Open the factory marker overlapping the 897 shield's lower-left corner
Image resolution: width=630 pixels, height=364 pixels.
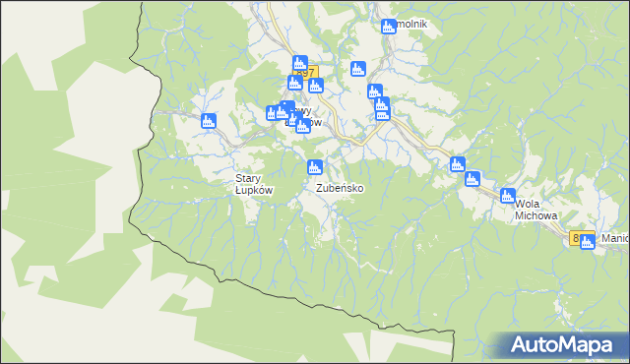pyautogui.click(x=295, y=83)
